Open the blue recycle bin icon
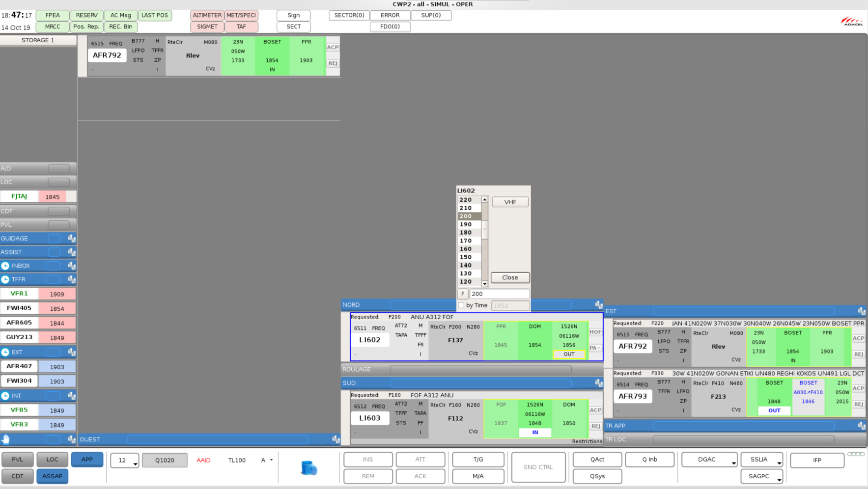This screenshot has height=489, width=868. point(309,468)
